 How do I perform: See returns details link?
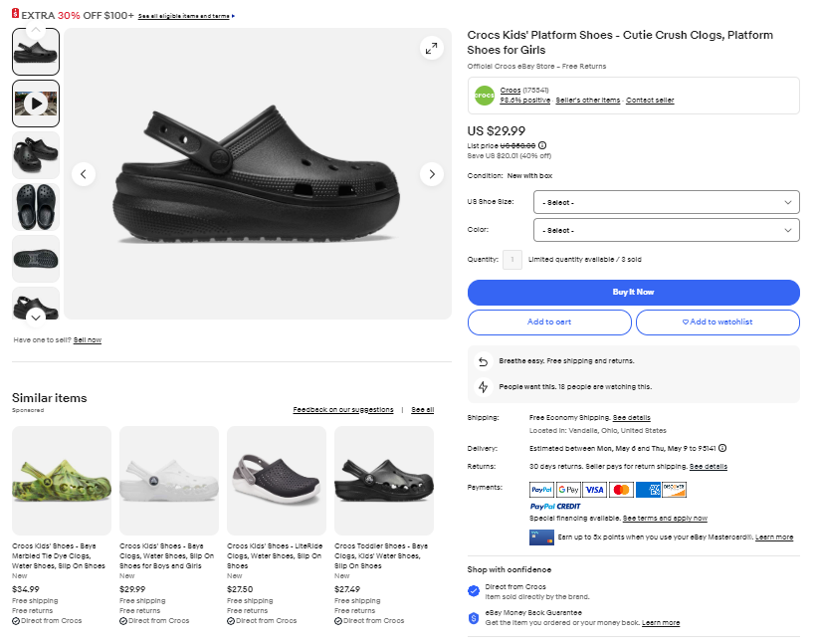(x=709, y=467)
